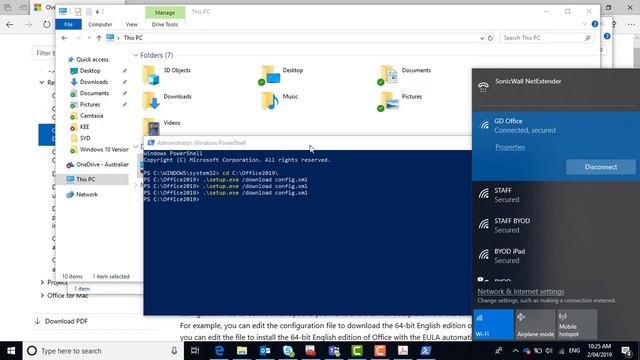The width and height of the screenshot is (640, 360).
Task: Switch to the Drive Tools tab
Action: (x=165, y=24)
